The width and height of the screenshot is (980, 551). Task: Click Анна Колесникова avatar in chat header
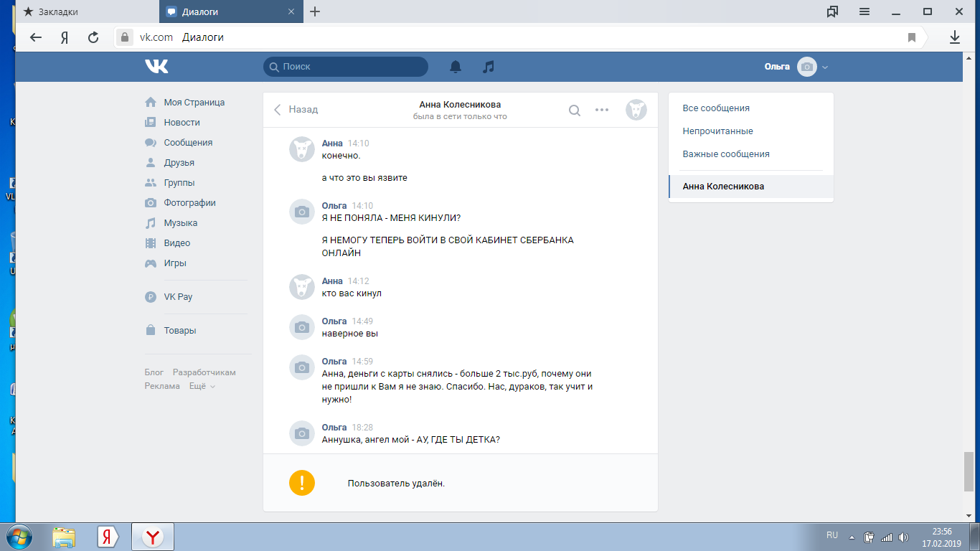[636, 110]
